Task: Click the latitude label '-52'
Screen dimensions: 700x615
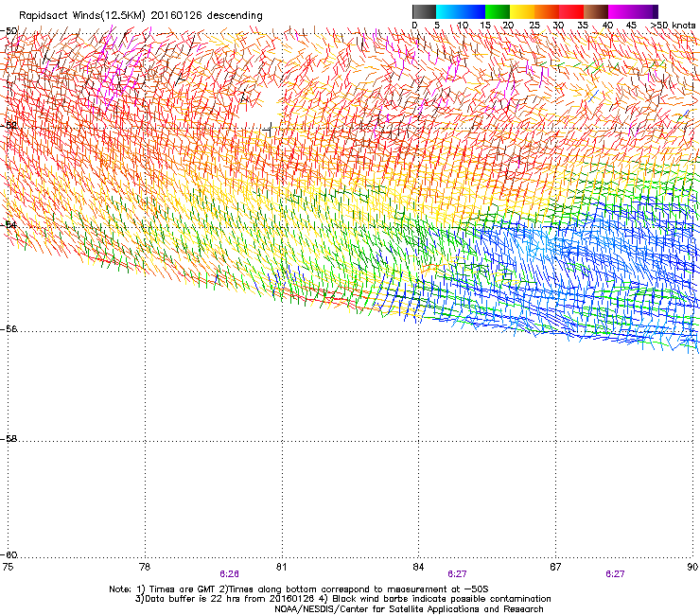Action: 9,126
